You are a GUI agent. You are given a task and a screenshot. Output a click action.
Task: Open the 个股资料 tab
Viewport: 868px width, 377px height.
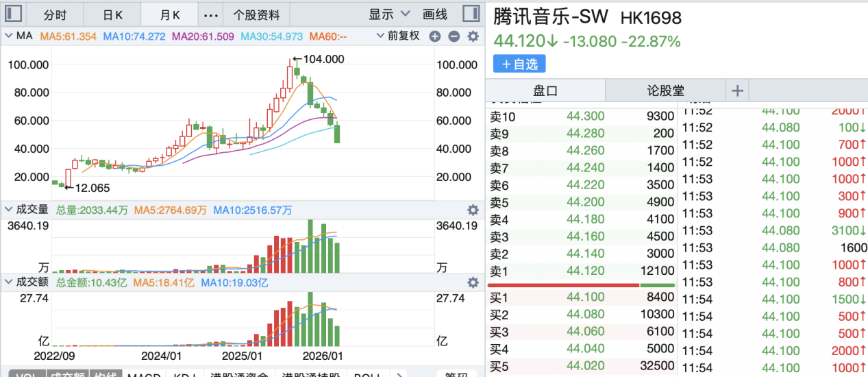coord(256,14)
